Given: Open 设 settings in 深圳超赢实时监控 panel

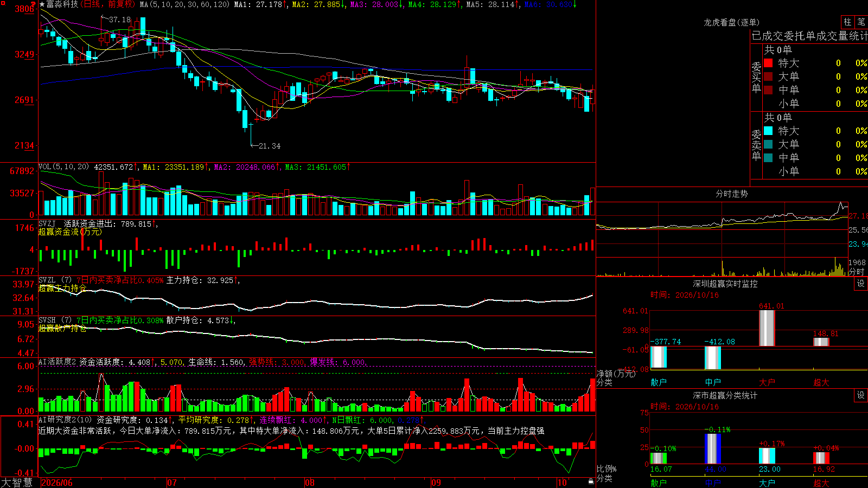Looking at the screenshot, I should click(861, 284).
